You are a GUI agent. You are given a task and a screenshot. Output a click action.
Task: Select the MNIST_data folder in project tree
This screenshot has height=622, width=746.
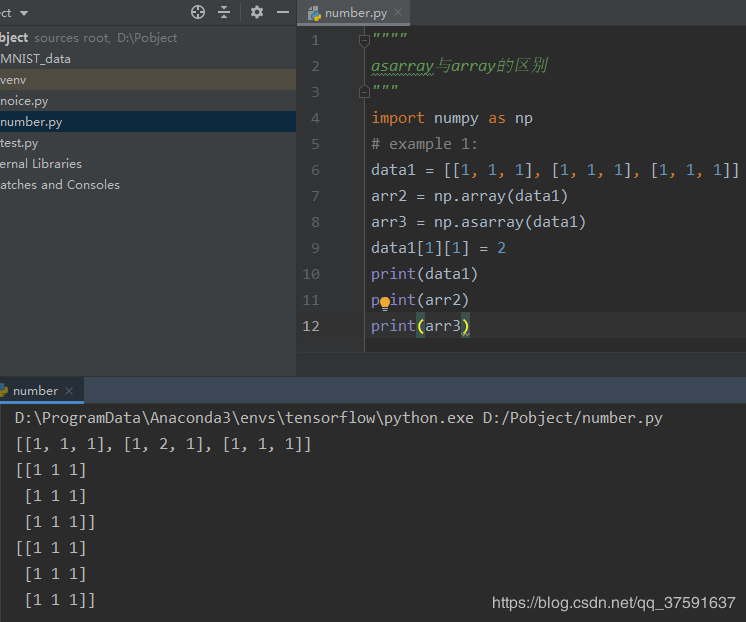click(148, 59)
